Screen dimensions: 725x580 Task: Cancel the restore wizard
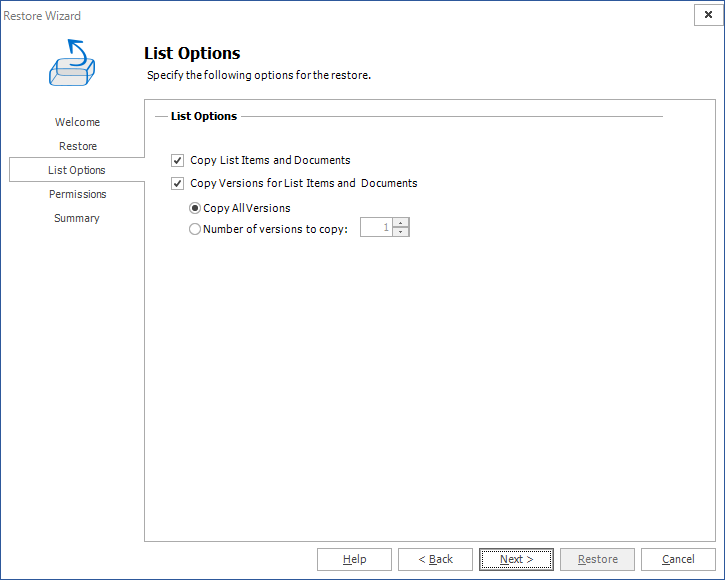coord(678,559)
